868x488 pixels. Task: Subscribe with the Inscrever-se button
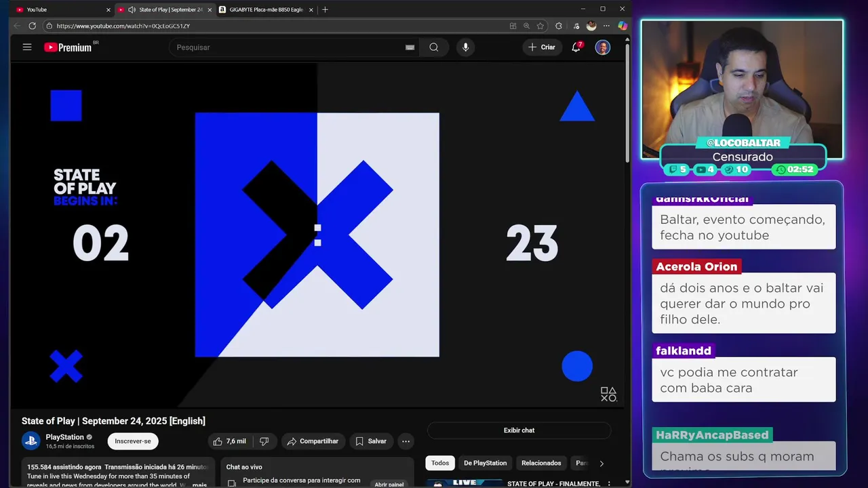click(133, 441)
